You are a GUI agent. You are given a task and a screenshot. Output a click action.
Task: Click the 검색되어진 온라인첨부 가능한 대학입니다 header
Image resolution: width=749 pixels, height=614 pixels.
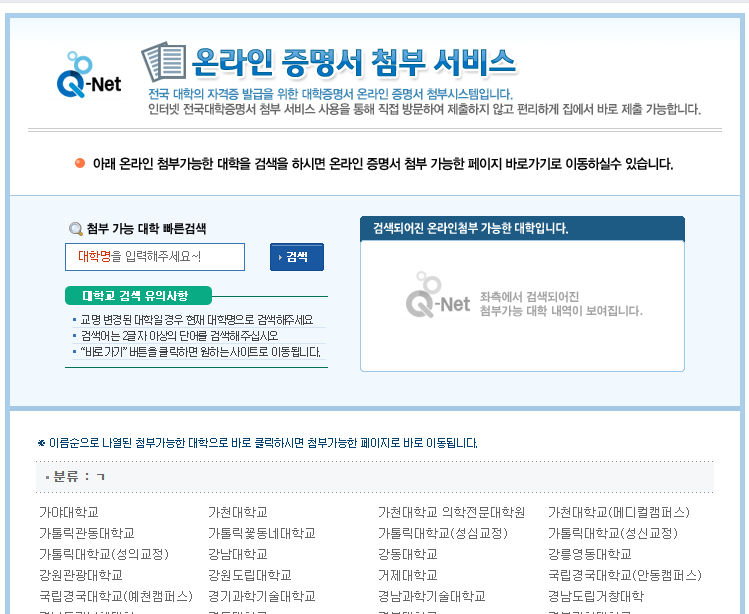pos(522,228)
